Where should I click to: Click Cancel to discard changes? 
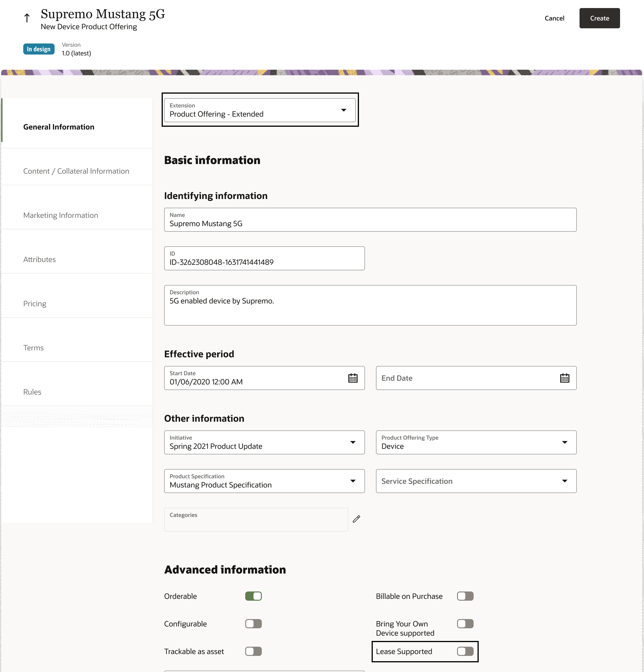(x=554, y=18)
